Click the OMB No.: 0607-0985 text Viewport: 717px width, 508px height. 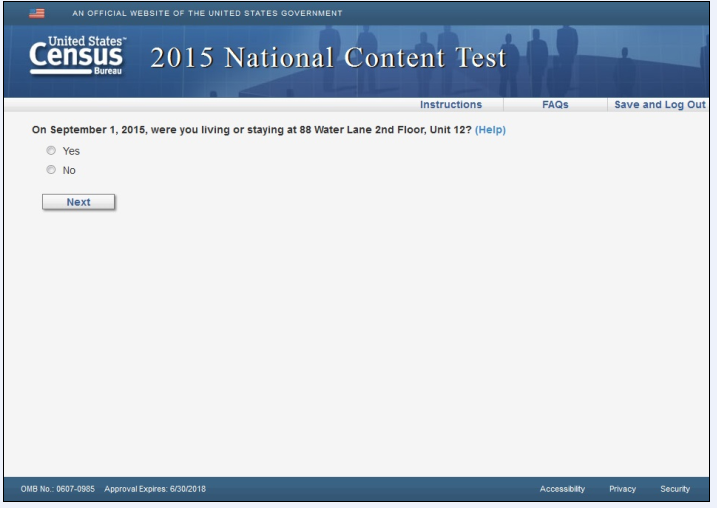click(x=58, y=489)
